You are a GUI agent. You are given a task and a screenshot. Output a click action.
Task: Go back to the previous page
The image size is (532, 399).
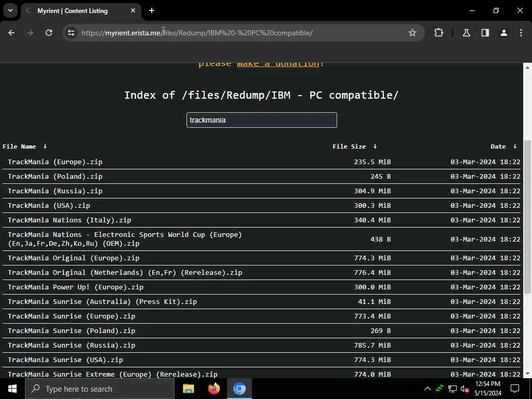pos(11,33)
